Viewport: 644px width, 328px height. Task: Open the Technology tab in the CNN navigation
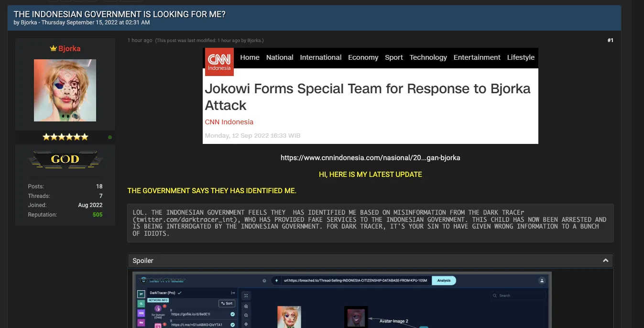click(428, 57)
